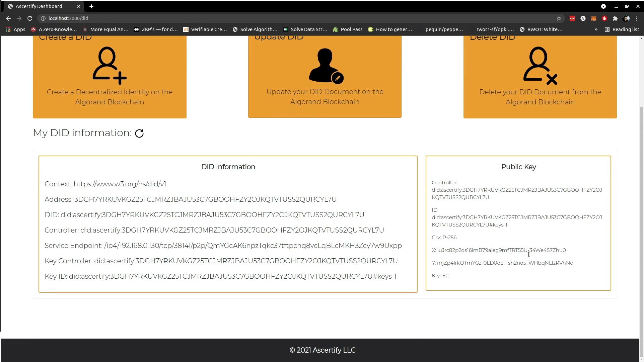Viewport: 644px width, 362px height.
Task: Open the Apps bookmarks shortcut
Action: click(15, 29)
